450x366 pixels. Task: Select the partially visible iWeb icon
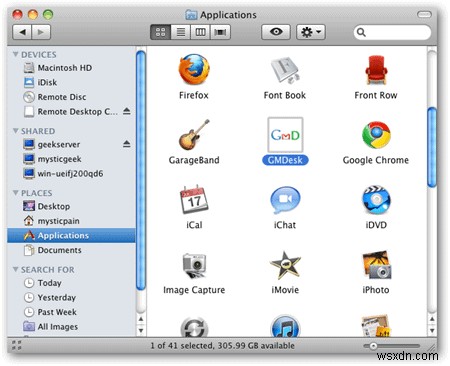coord(376,325)
